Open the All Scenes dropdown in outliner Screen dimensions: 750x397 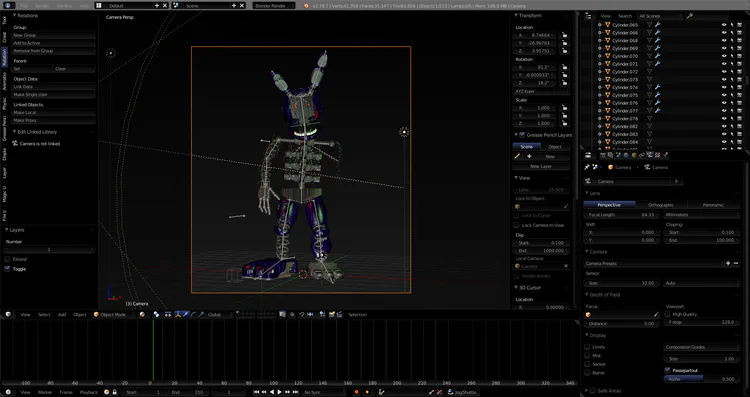(660, 16)
